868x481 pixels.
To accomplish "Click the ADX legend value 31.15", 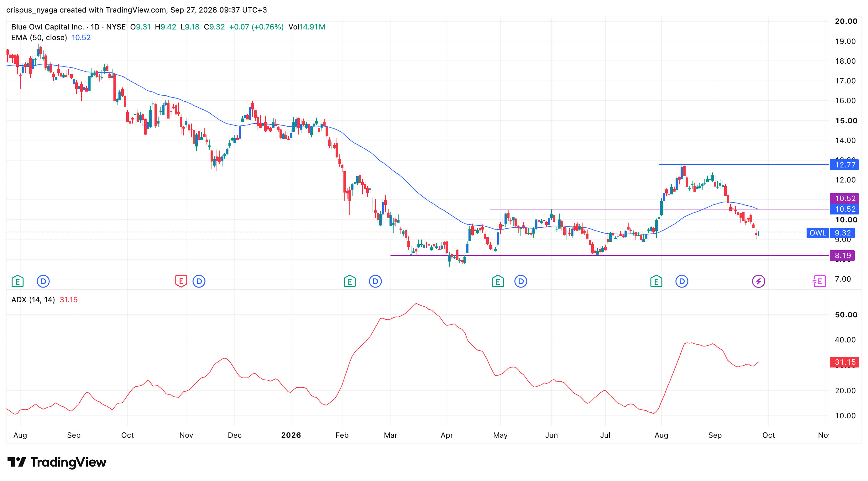I will click(x=68, y=300).
